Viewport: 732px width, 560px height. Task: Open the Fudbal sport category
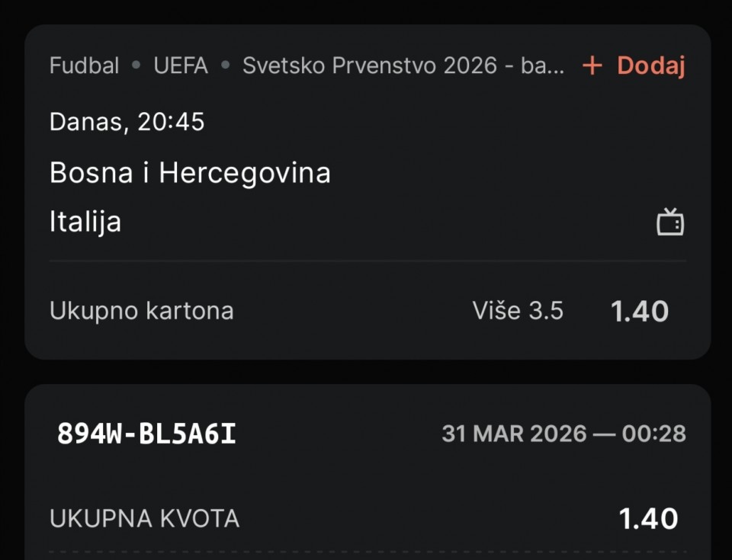click(84, 66)
